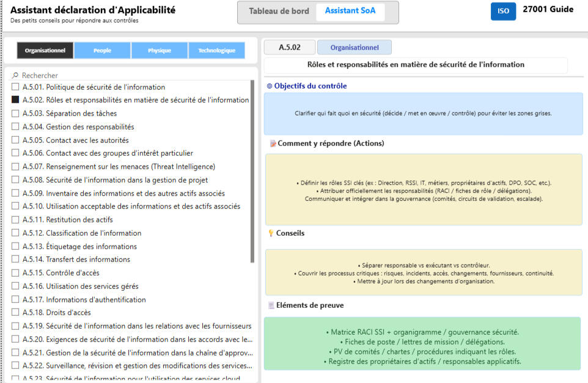Screen dimensions: 588x383
Task: Click the 27001 Guide title text
Action: point(548,9)
